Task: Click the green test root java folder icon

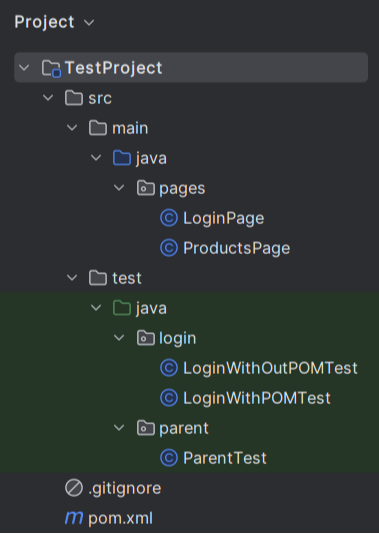Action: point(122,308)
